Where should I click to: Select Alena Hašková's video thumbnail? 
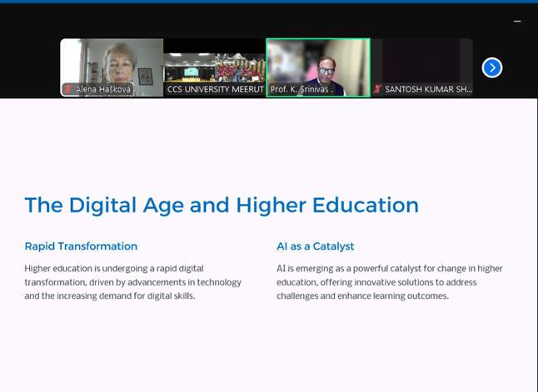(112, 62)
